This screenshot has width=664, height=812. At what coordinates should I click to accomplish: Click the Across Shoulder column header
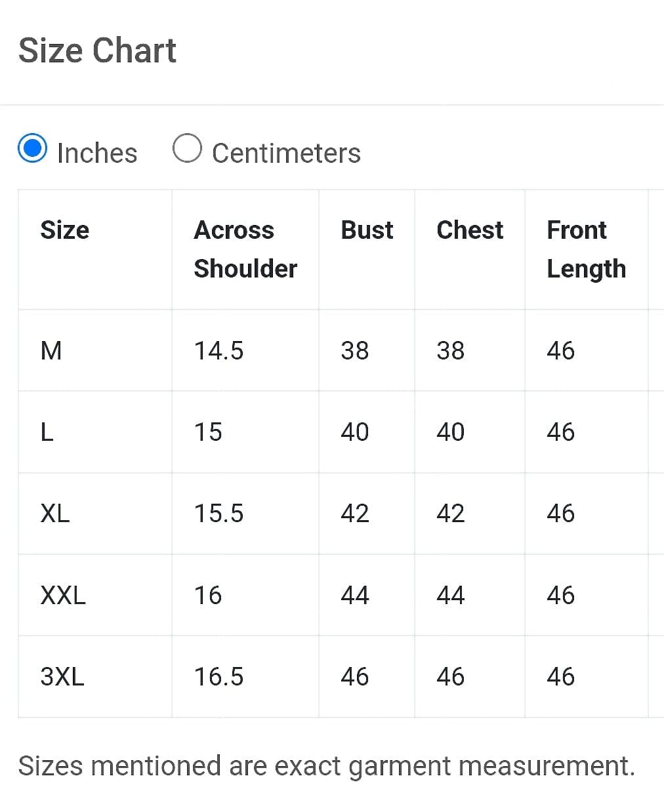coord(245,249)
